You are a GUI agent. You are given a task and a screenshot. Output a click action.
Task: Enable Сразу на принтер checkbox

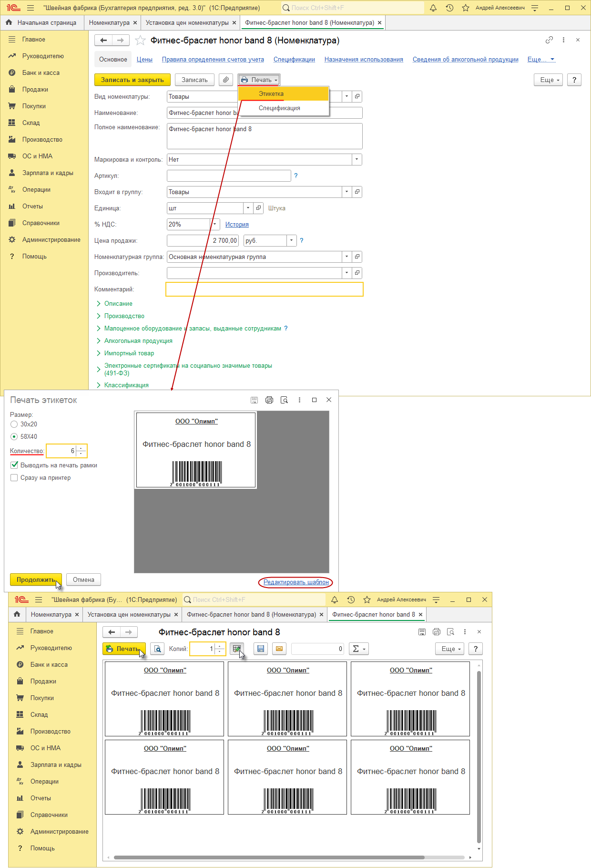(x=14, y=477)
